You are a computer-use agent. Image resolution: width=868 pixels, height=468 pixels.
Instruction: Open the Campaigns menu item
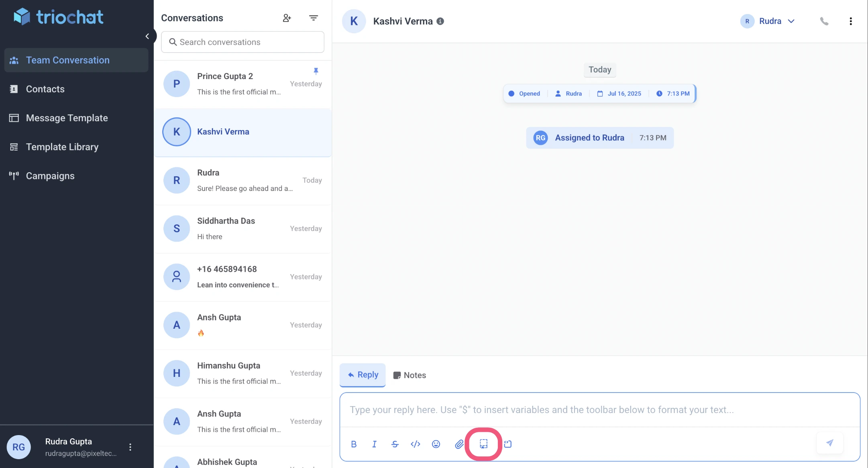click(x=50, y=176)
